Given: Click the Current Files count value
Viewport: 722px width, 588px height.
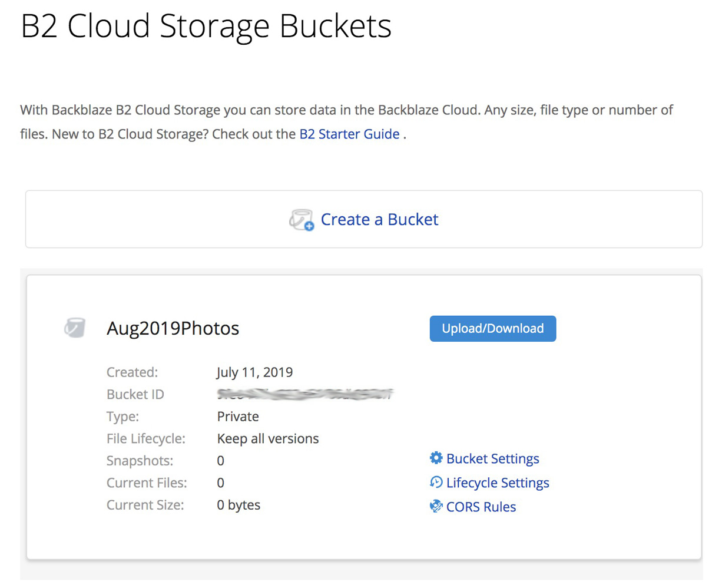Looking at the screenshot, I should click(x=220, y=483).
